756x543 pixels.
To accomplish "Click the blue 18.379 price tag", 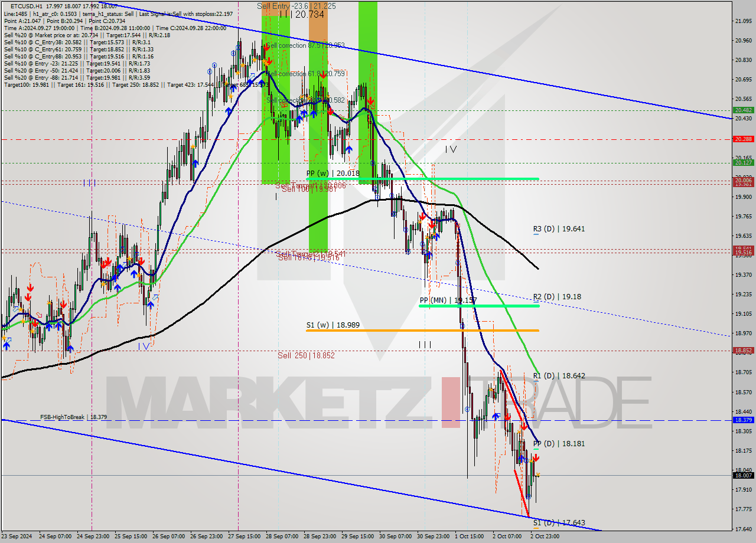I will pos(743,420).
